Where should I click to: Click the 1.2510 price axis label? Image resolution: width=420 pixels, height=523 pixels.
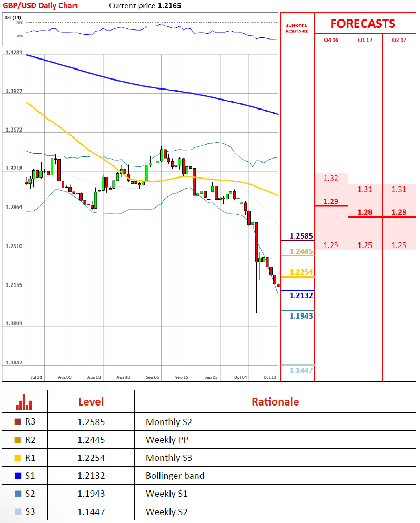pos(14,246)
